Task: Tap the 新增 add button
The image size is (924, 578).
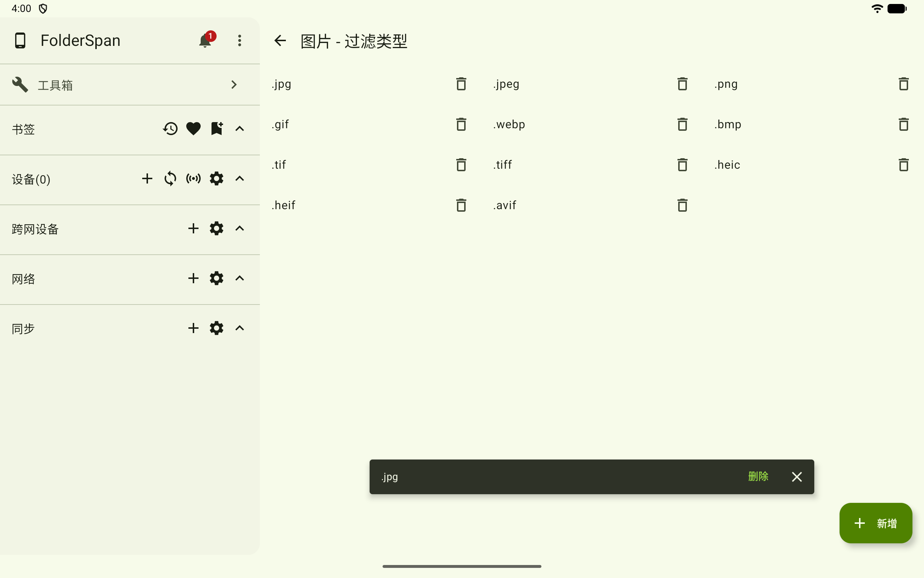Action: coord(876,523)
